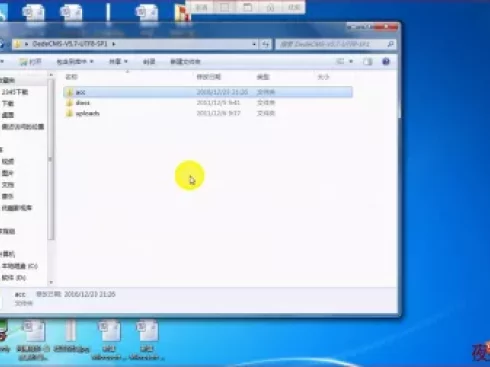Screen dimensions: 490x367
Task: Click the 新建文件夹 new folder button
Action: coord(185,62)
